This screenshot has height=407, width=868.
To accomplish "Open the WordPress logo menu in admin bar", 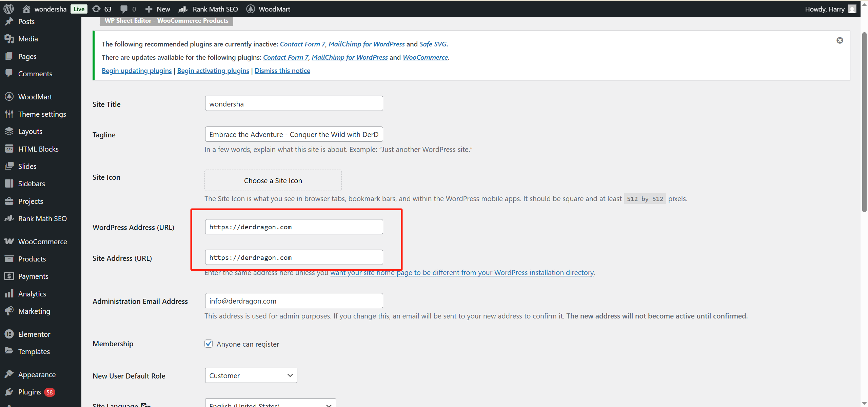I will [x=8, y=9].
